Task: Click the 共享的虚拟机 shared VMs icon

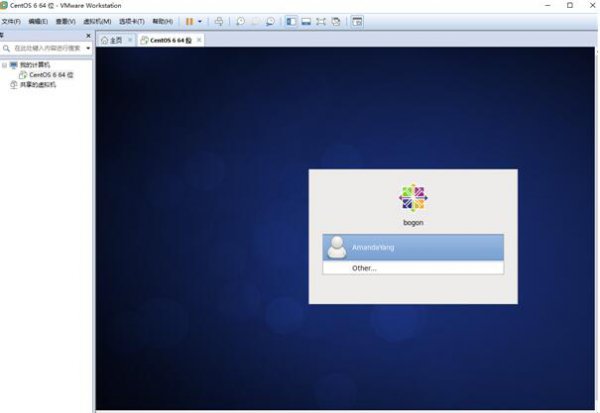Action: click(14, 85)
